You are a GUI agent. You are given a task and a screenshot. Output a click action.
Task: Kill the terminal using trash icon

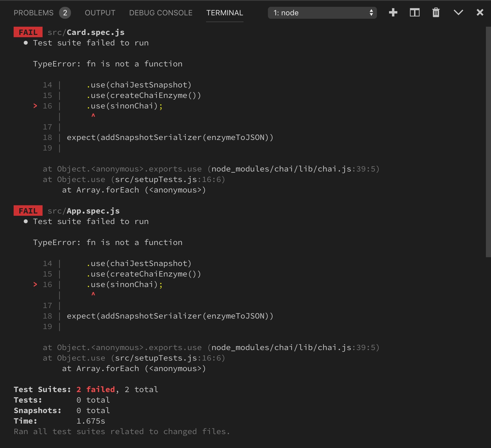tap(436, 12)
